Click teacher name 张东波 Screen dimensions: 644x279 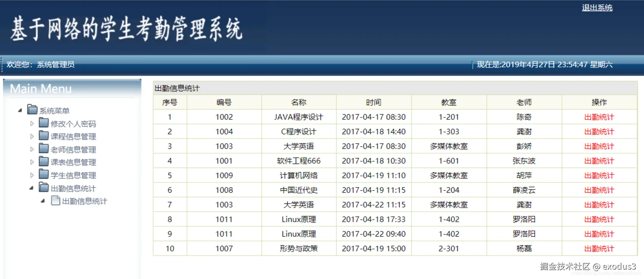point(524,161)
